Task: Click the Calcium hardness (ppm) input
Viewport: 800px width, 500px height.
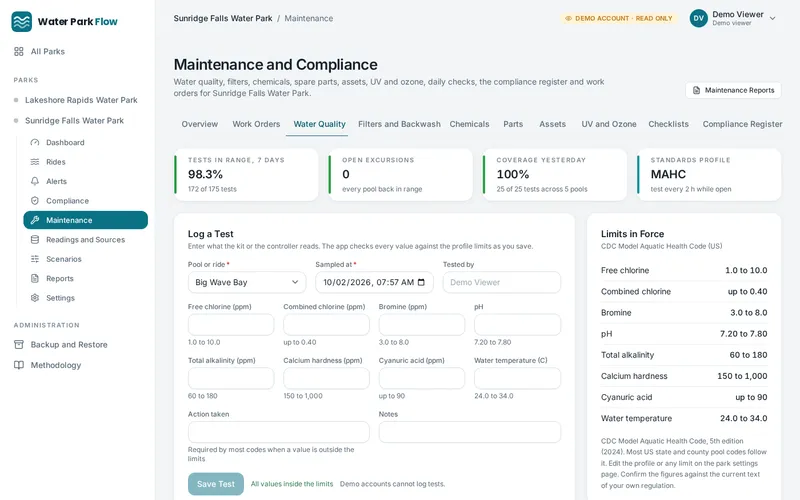Action: click(x=327, y=379)
